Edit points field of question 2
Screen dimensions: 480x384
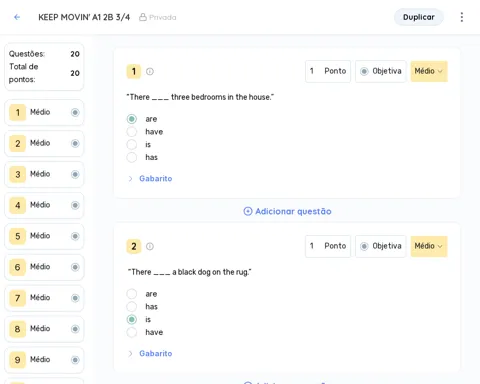click(328, 246)
